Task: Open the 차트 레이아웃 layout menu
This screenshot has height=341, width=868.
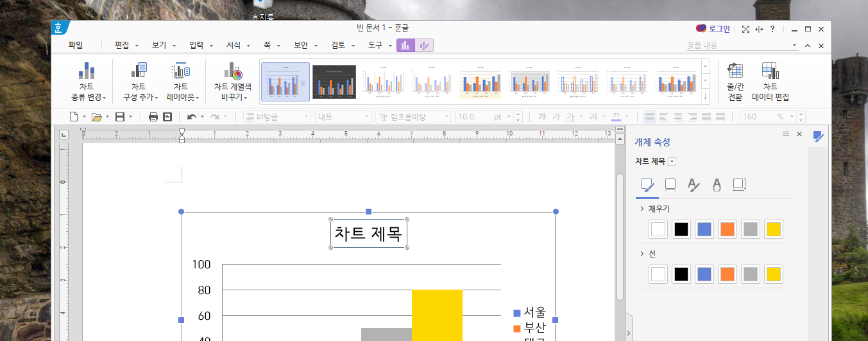Action: pos(182,82)
